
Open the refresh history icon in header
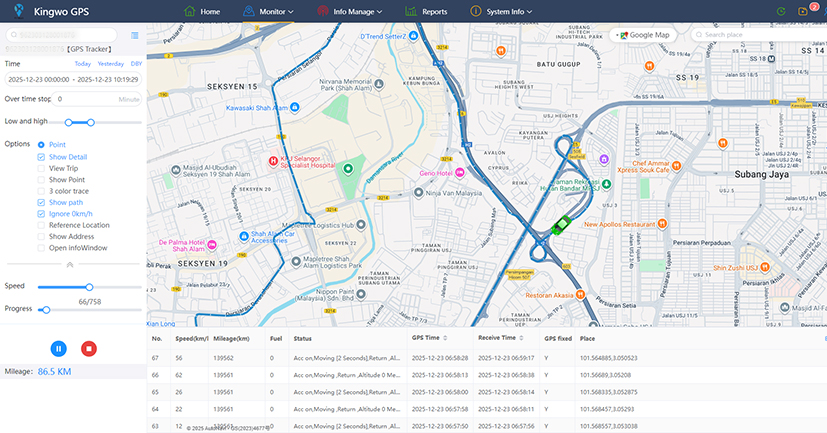click(x=780, y=11)
